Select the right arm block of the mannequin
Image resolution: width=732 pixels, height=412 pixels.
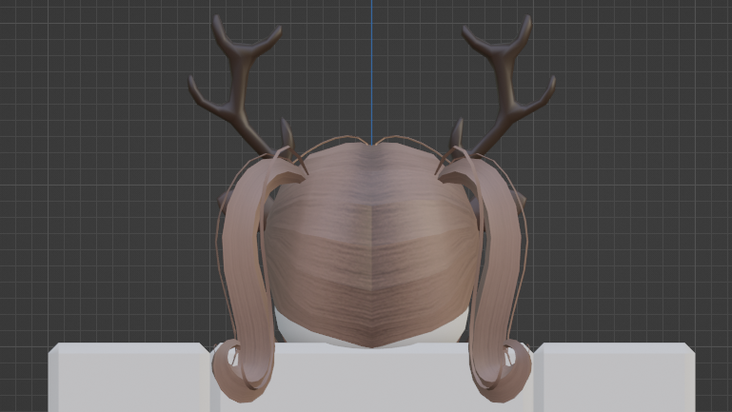click(x=614, y=377)
